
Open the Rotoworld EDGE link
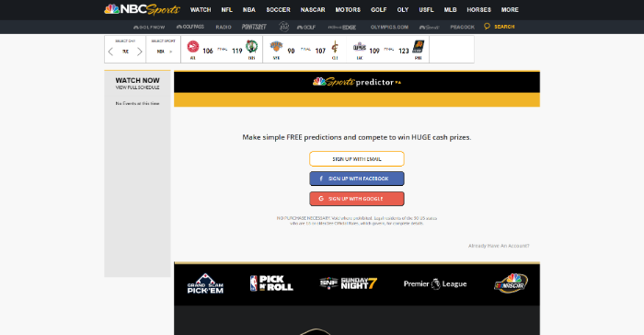(x=341, y=27)
